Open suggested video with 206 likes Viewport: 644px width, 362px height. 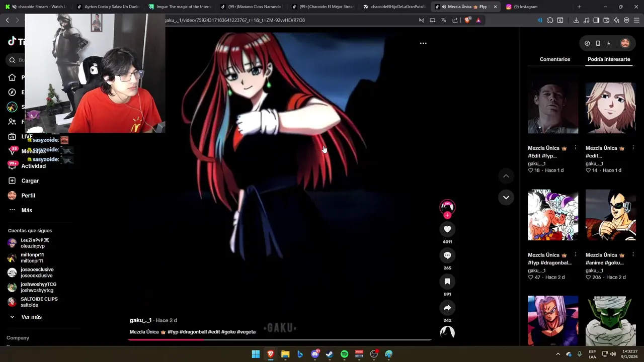tap(611, 215)
